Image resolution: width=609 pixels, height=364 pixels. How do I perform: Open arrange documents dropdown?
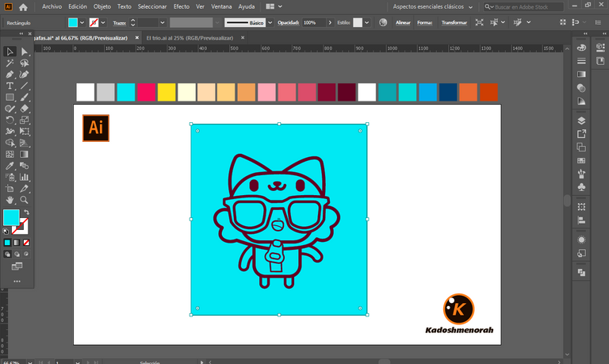[274, 6]
